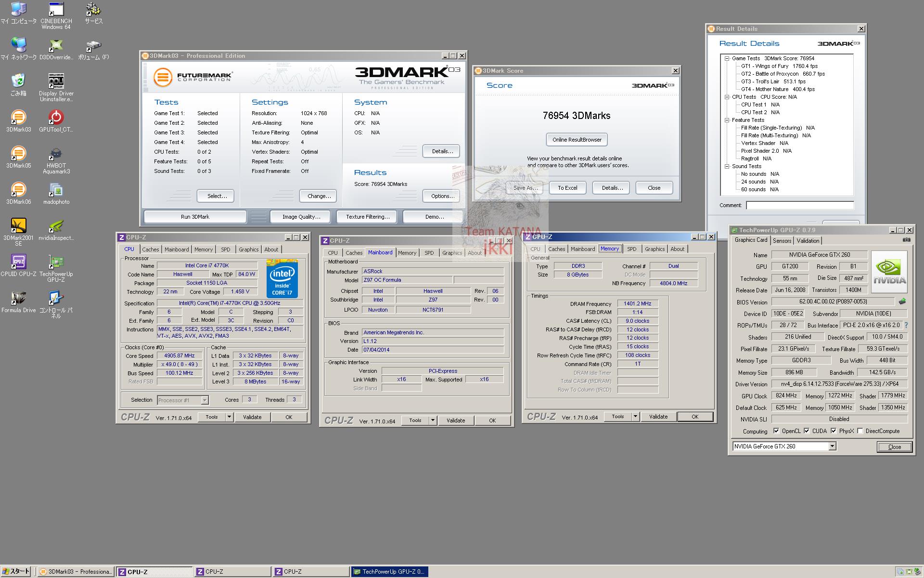Click the NVIDIA logo in GPU-Z
Image resolution: width=924 pixels, height=578 pixels.
click(x=889, y=271)
